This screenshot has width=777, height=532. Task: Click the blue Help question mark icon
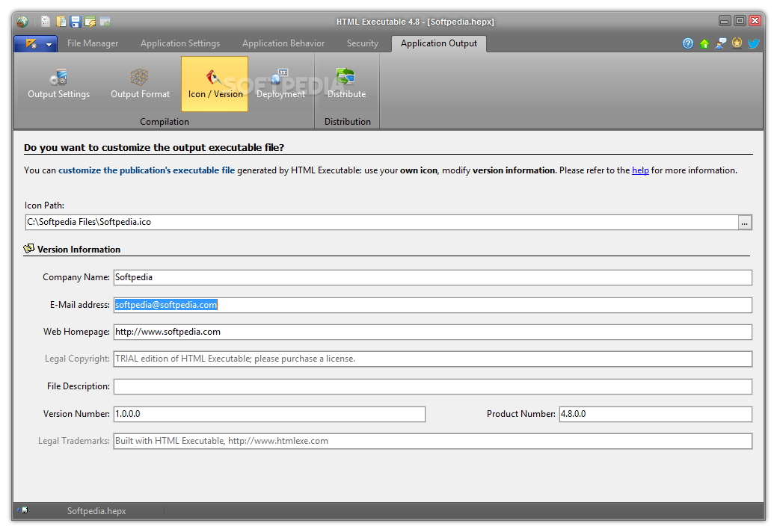click(688, 43)
